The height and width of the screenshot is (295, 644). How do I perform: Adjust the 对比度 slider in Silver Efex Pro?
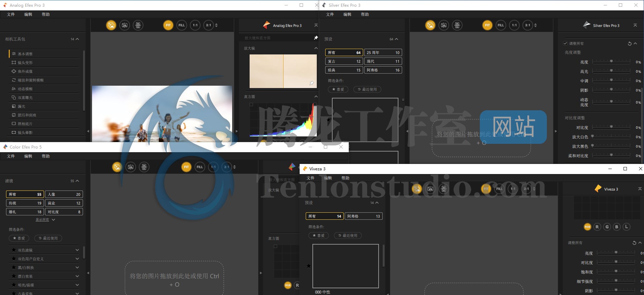(611, 127)
